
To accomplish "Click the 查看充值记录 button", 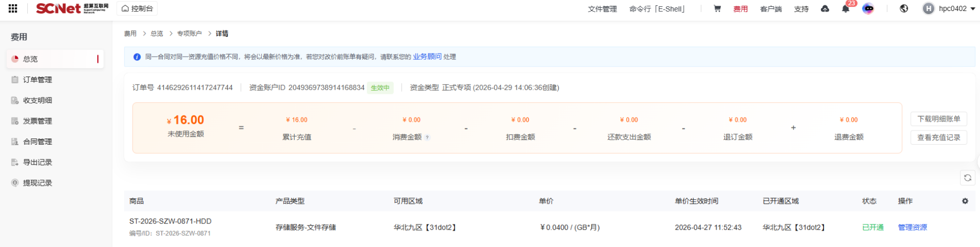I will point(939,137).
